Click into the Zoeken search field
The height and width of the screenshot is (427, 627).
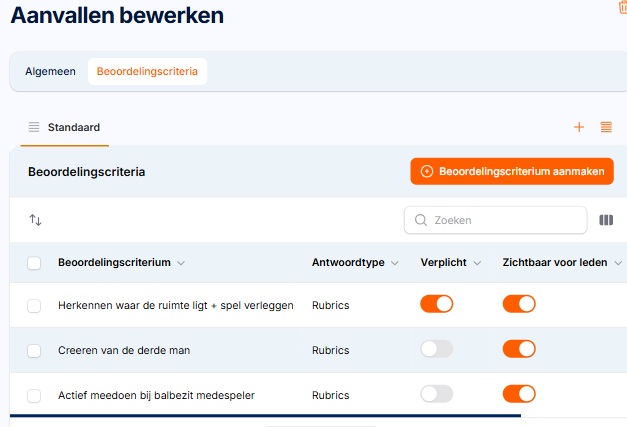pyautogui.click(x=495, y=220)
